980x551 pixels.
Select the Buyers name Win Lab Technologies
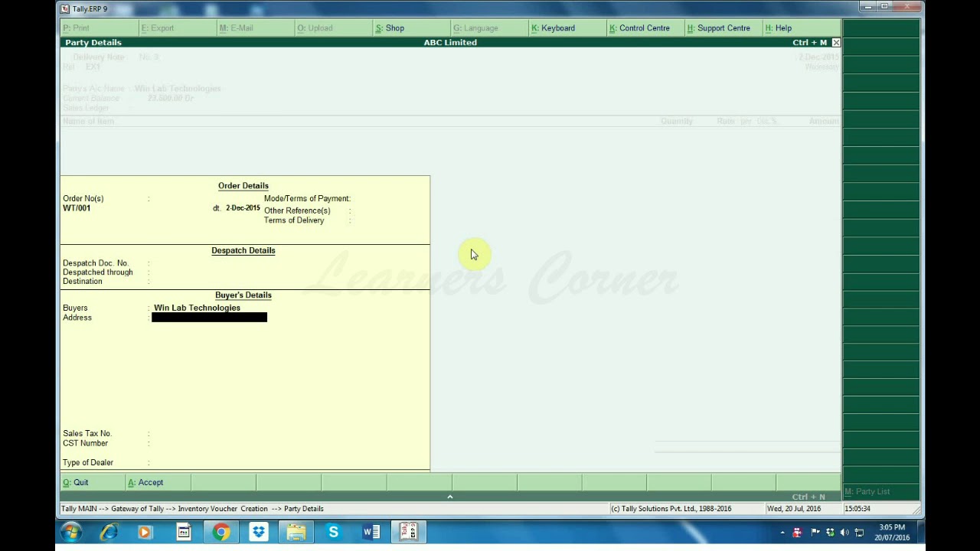pos(197,308)
